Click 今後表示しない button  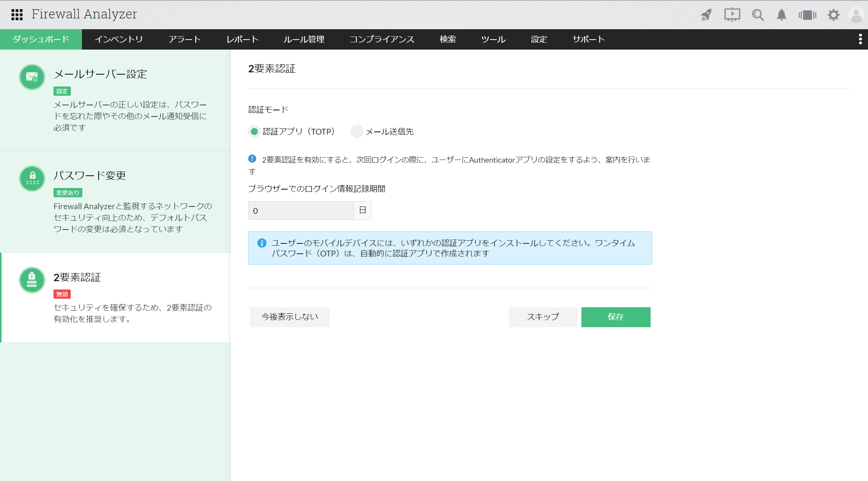[x=290, y=317]
